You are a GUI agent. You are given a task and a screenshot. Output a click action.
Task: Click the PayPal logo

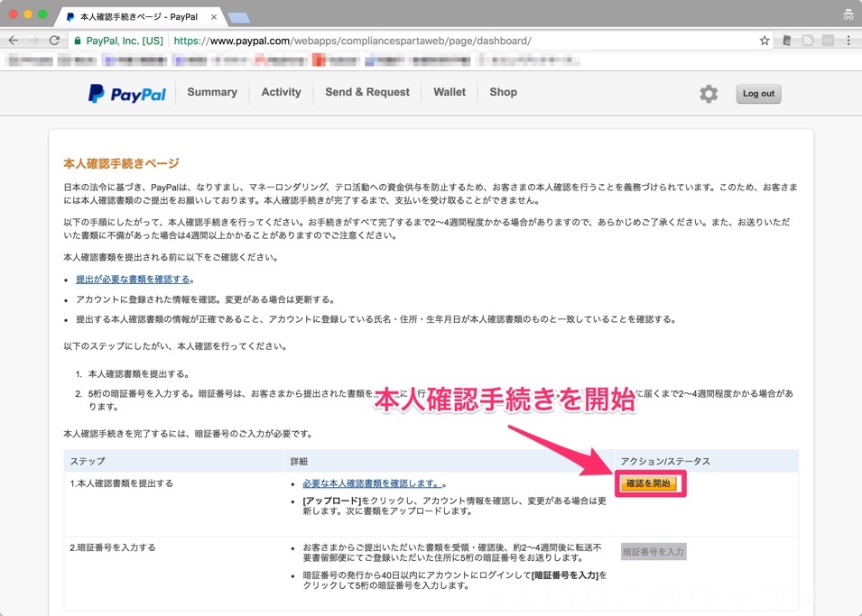point(125,93)
